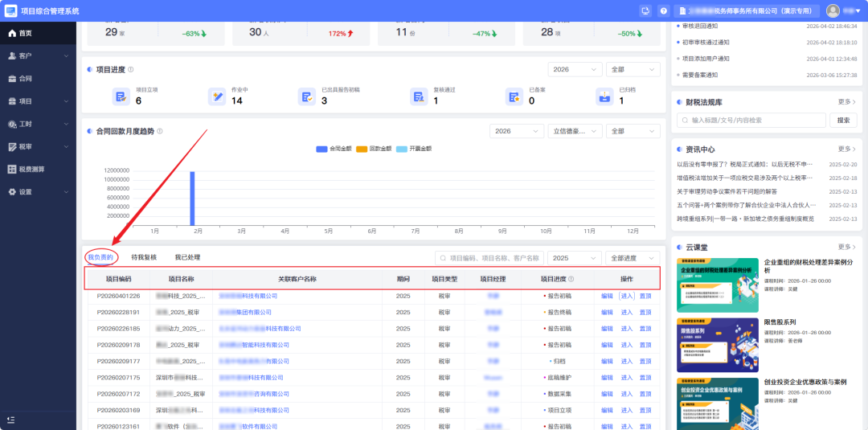This screenshot has width=868, height=430.
Task: Click the info icon beside 项目进度 title
Action: point(131,70)
